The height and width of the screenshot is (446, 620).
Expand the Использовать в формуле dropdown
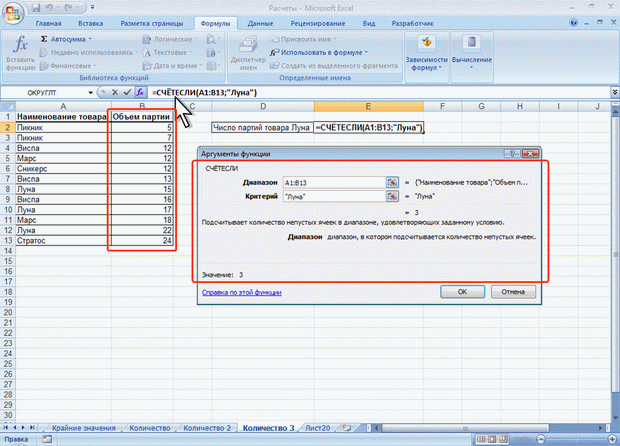click(x=366, y=53)
